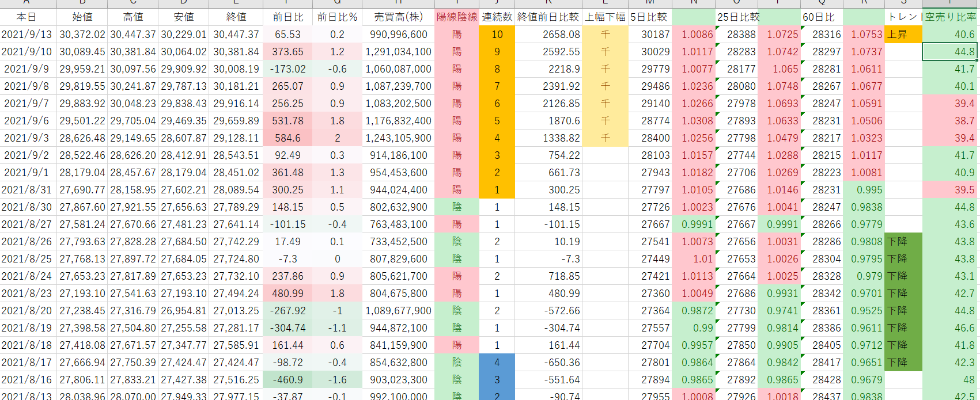Select the 始値 header cell

coord(82,17)
